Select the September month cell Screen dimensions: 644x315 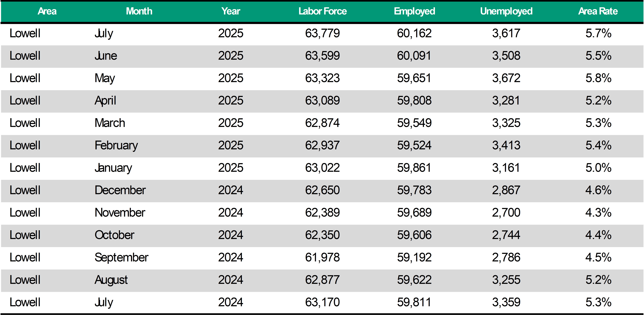122,258
